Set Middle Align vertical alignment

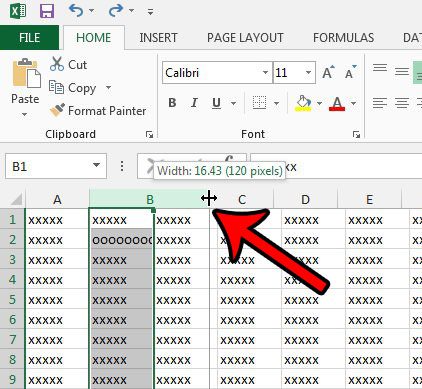(402, 71)
